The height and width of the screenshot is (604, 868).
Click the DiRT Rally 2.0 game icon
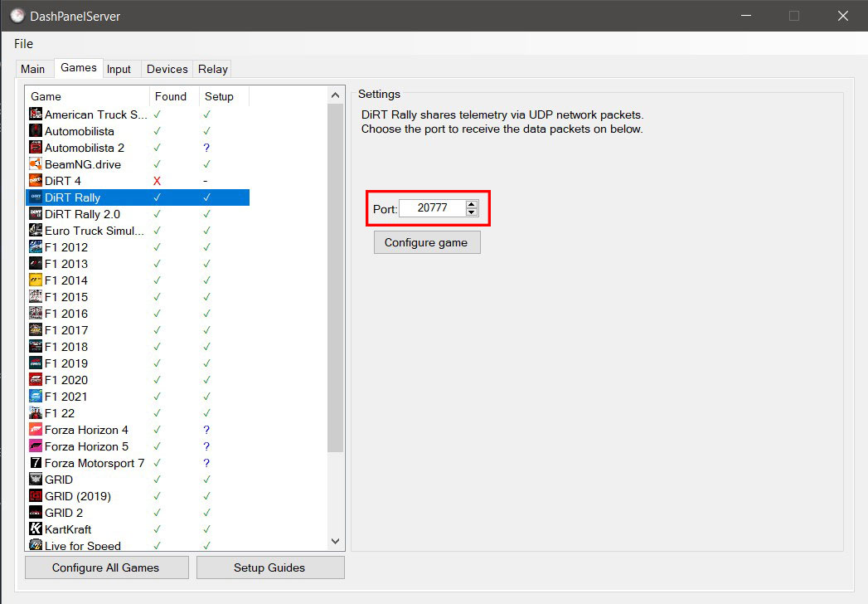(36, 214)
